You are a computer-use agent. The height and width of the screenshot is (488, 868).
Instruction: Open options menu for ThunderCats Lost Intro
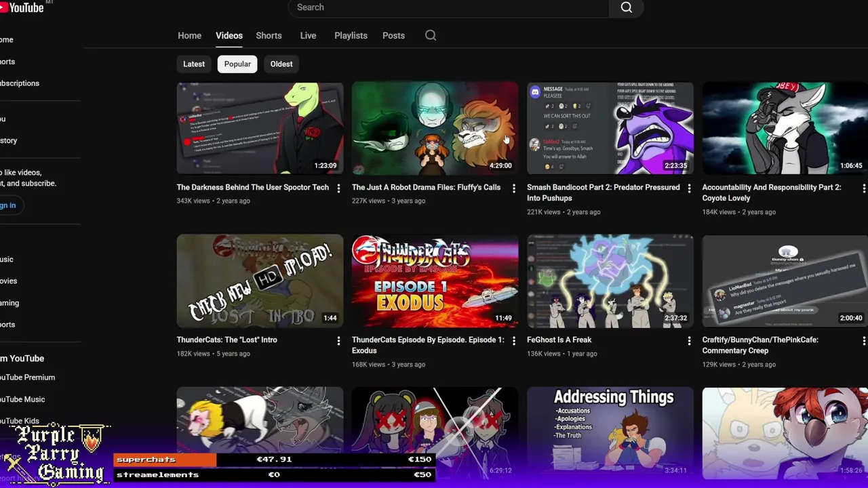click(x=338, y=340)
